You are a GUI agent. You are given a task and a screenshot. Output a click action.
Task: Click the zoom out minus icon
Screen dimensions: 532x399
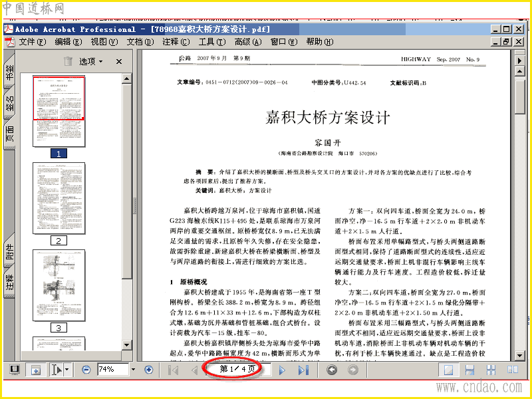point(86,370)
